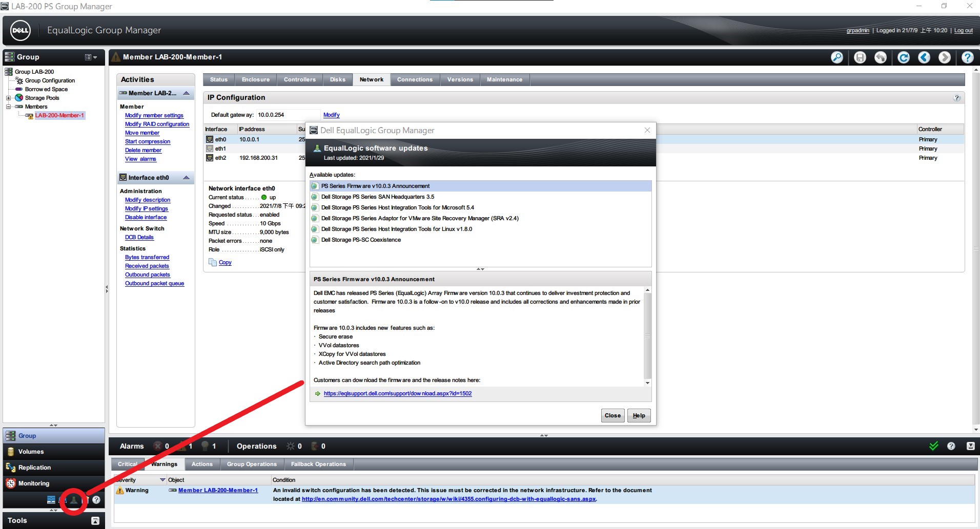This screenshot has height=529, width=980.
Task: Open the Failback Operations tab
Action: point(318,464)
